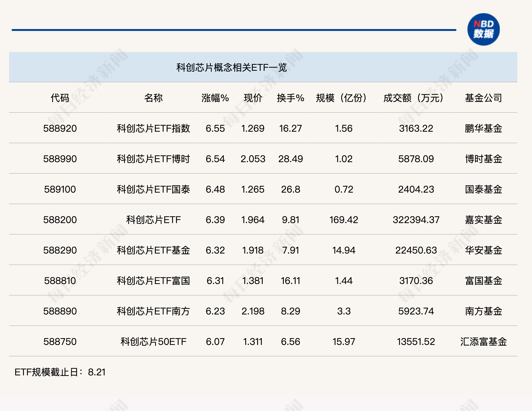Screen dimensions: 532x411
Task: Click the 基金公司 column header
Action: pos(483,98)
